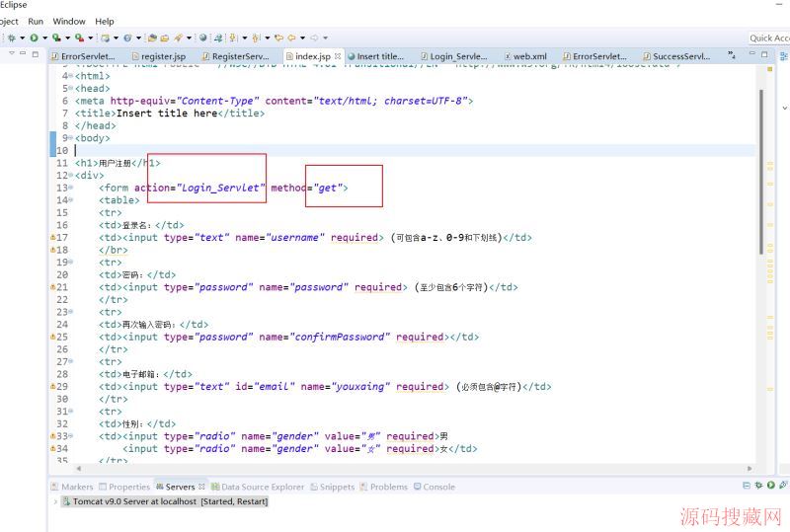Start the server in debug mode from Servers view
This screenshot has height=532, width=790.
pyautogui.click(x=758, y=486)
